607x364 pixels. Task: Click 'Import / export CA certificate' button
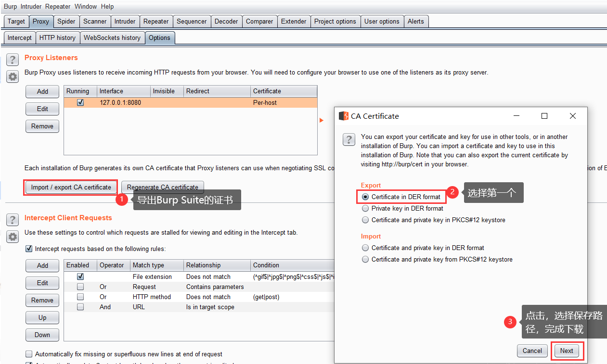(71, 187)
